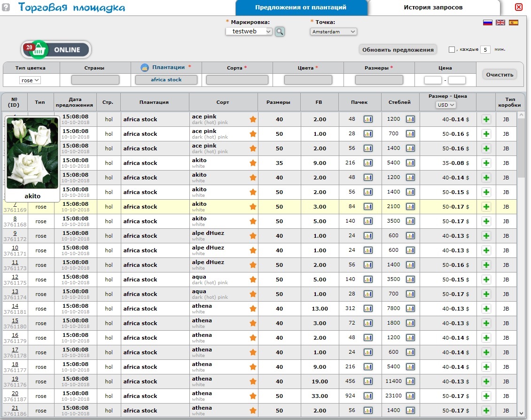531x420 pixels.
Task: Switch language using the British flag
Action: (500, 23)
